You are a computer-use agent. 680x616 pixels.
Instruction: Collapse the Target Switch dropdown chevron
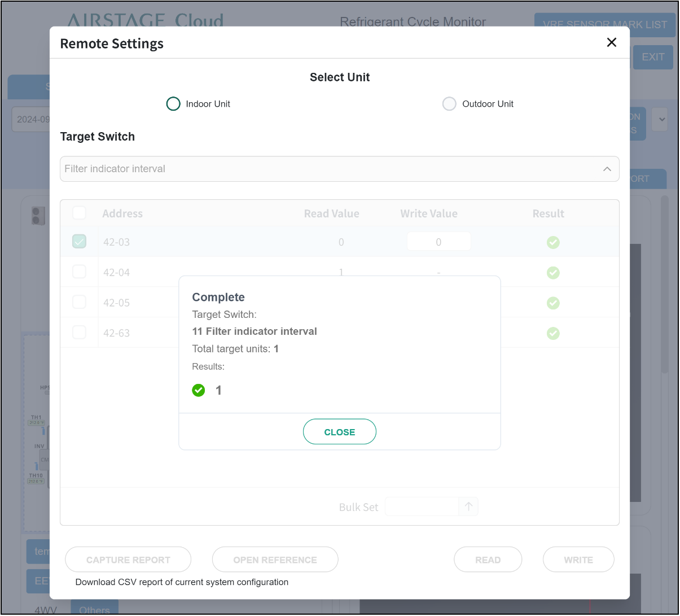pyautogui.click(x=607, y=169)
